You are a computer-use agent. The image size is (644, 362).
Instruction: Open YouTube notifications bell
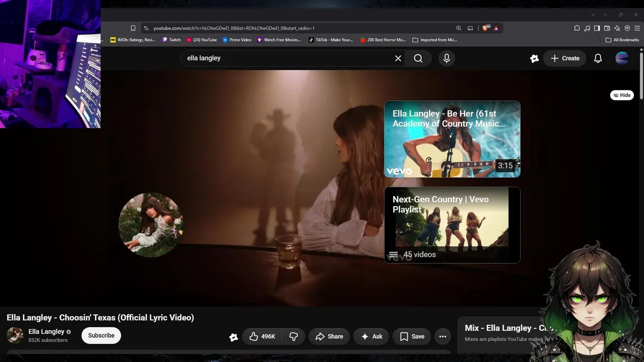point(598,58)
